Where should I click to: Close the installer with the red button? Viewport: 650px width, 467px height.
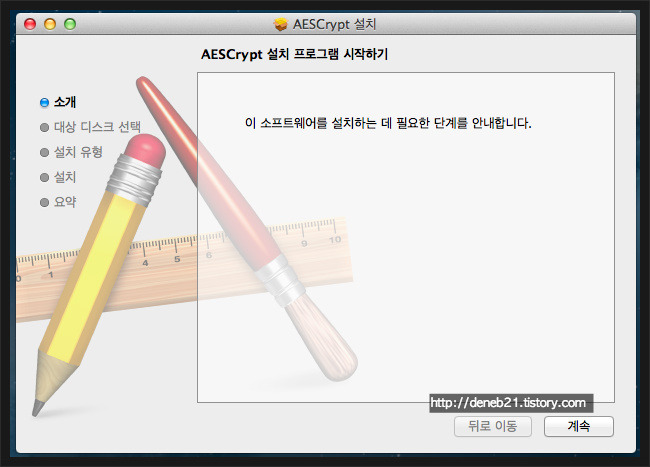pos(30,24)
